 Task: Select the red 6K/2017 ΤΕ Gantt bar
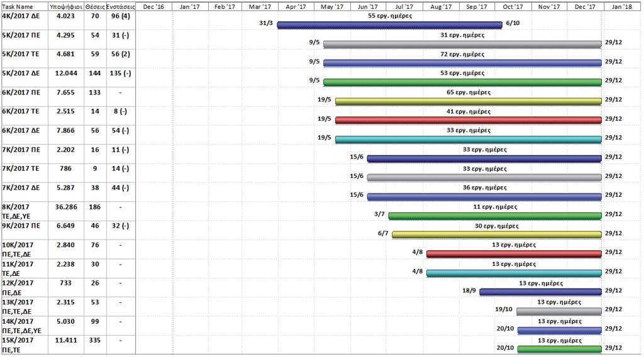469,120
